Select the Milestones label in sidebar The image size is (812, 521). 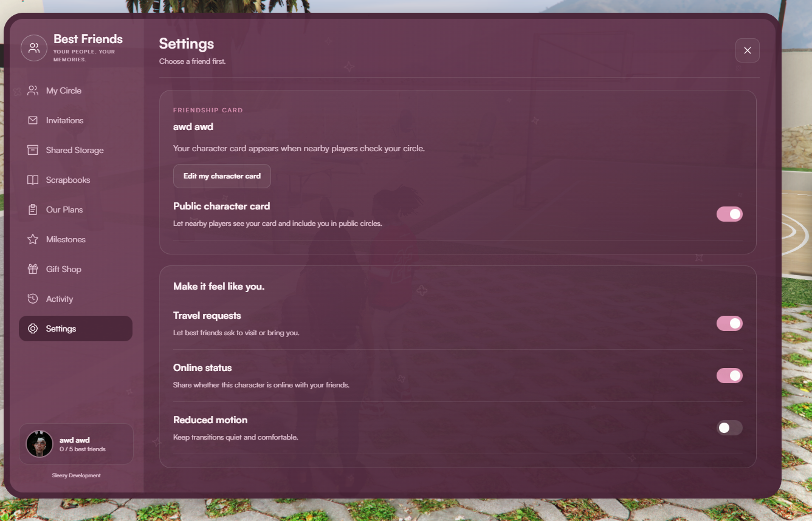[x=66, y=239]
